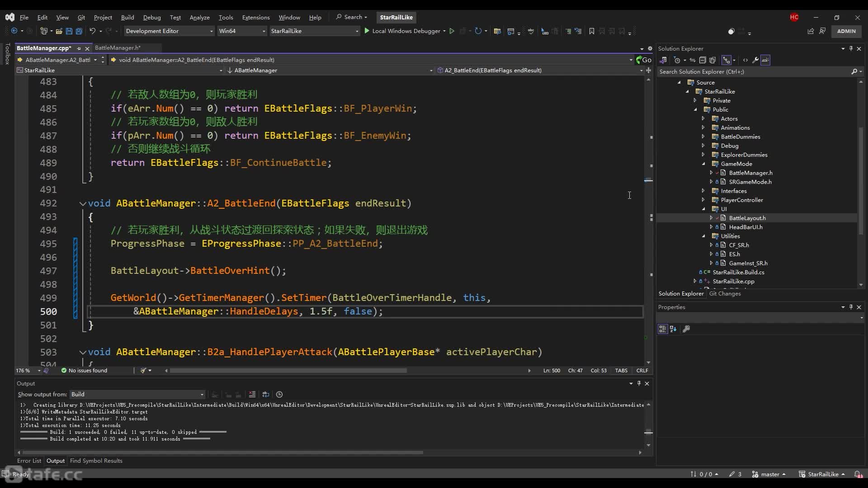Click the Build menu item
Image resolution: width=868 pixels, height=488 pixels.
click(127, 17)
